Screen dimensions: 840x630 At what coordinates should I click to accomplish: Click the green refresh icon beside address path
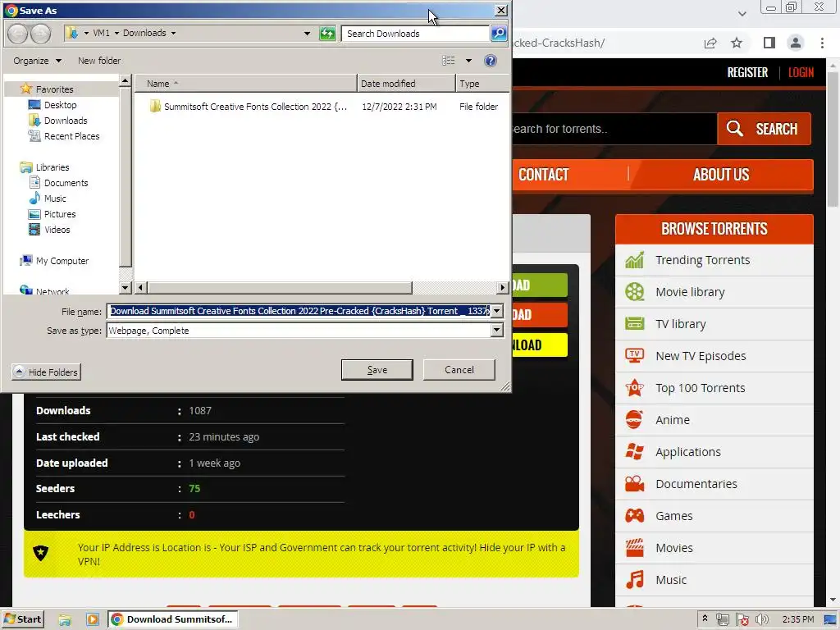[326, 33]
